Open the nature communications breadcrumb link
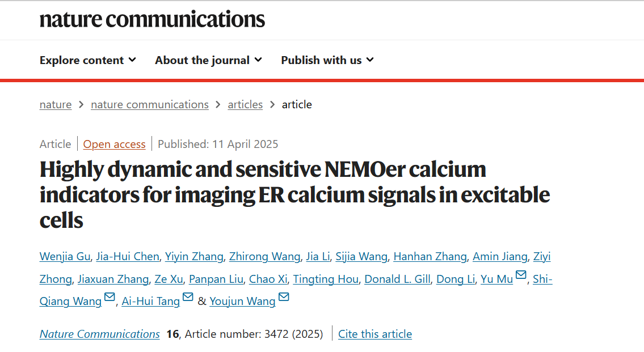644x352 pixels. pyautogui.click(x=149, y=105)
